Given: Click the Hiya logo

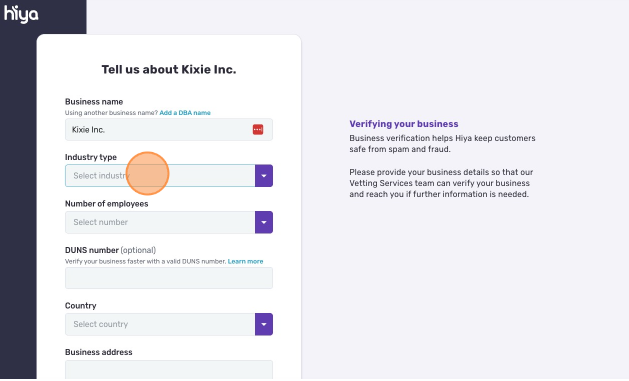Looking at the screenshot, I should point(21,14).
